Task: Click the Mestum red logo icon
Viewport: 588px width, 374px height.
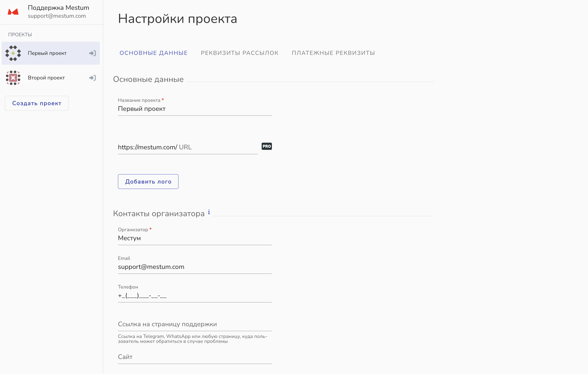Action: coord(13,12)
